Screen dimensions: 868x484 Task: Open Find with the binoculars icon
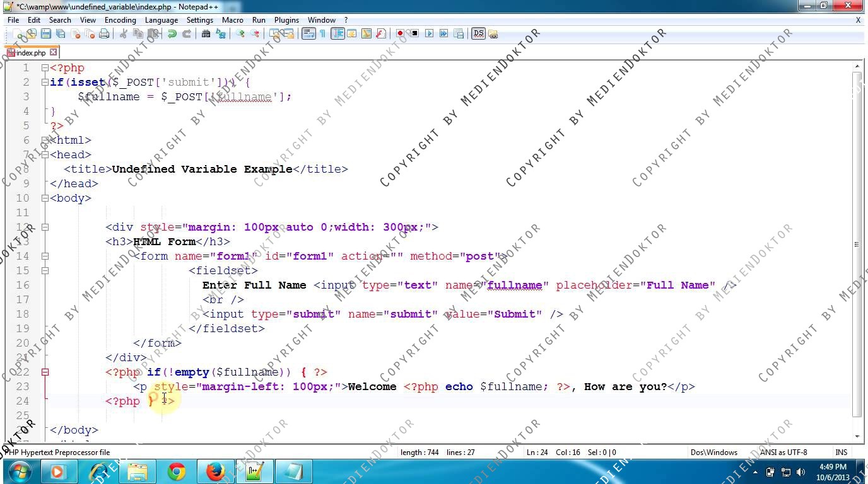click(x=206, y=34)
